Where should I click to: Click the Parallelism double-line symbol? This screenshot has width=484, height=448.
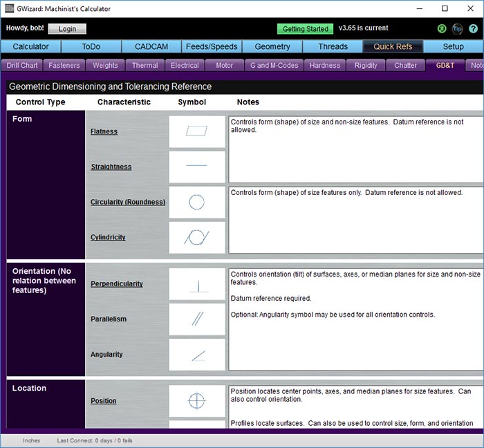coord(197,319)
